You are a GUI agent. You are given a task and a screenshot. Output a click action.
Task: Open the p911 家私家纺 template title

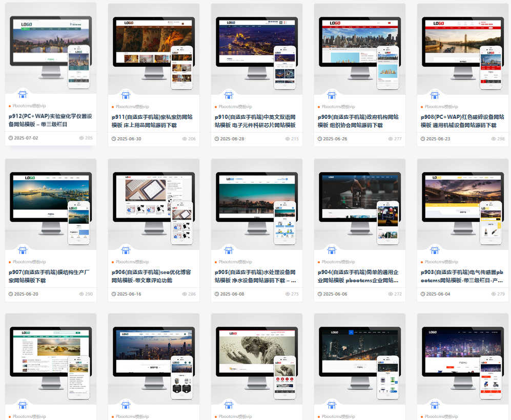(152, 121)
